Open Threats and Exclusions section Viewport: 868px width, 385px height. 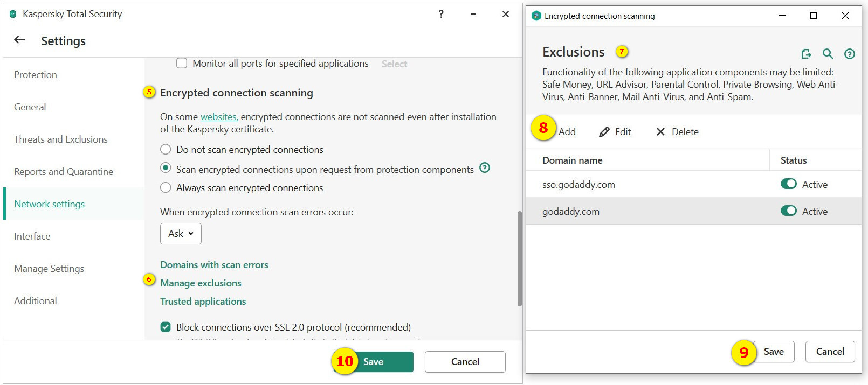click(x=61, y=139)
